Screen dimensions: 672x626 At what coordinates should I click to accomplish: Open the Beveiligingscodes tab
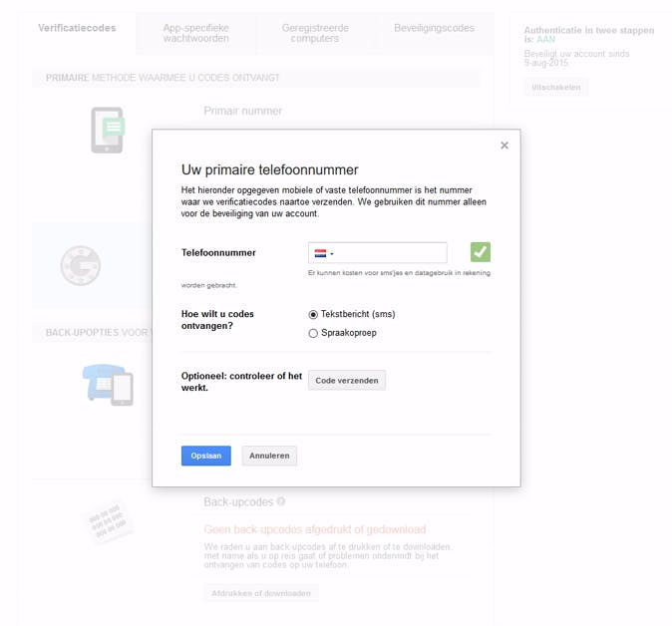(434, 28)
